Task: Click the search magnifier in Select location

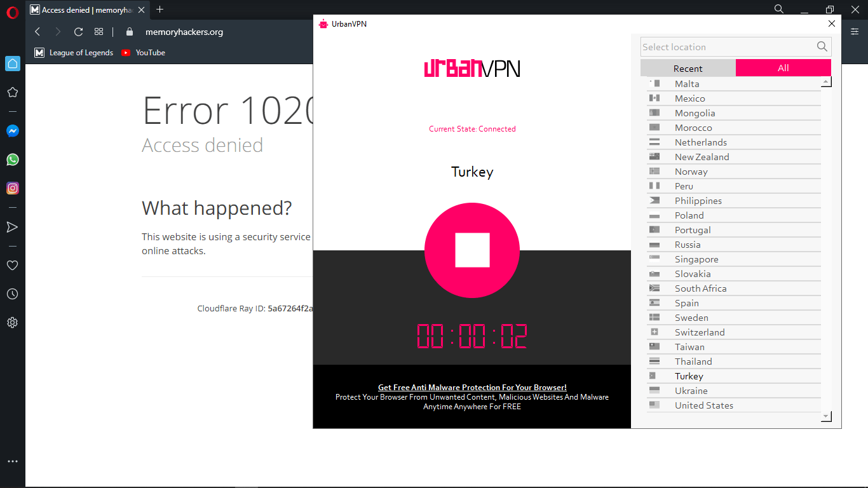Action: [822, 46]
